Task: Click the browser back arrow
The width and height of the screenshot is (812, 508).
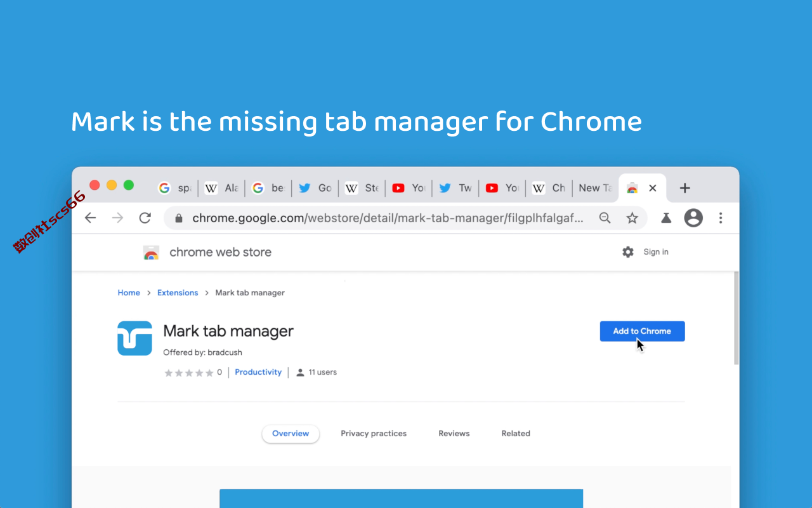Action: pos(90,218)
